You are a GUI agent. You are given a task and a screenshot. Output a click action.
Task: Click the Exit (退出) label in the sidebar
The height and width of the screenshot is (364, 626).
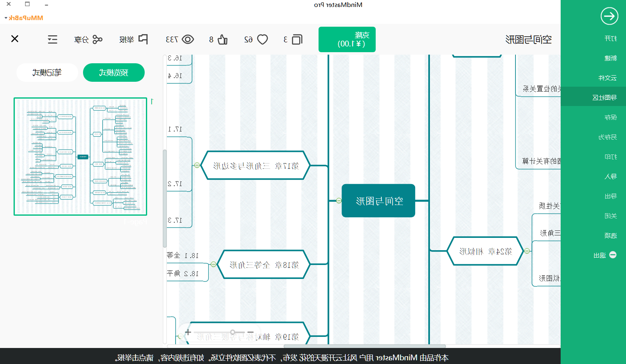[600, 255]
